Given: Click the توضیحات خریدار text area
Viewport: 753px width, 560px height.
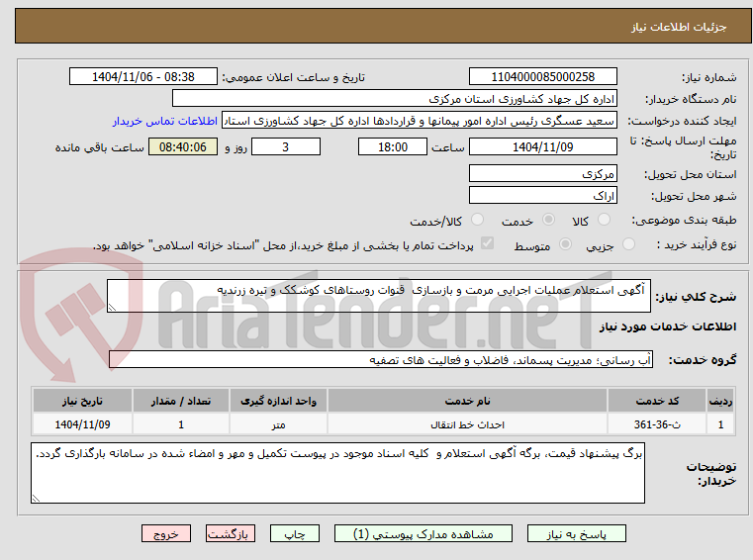Looking at the screenshot, I should tap(337, 473).
